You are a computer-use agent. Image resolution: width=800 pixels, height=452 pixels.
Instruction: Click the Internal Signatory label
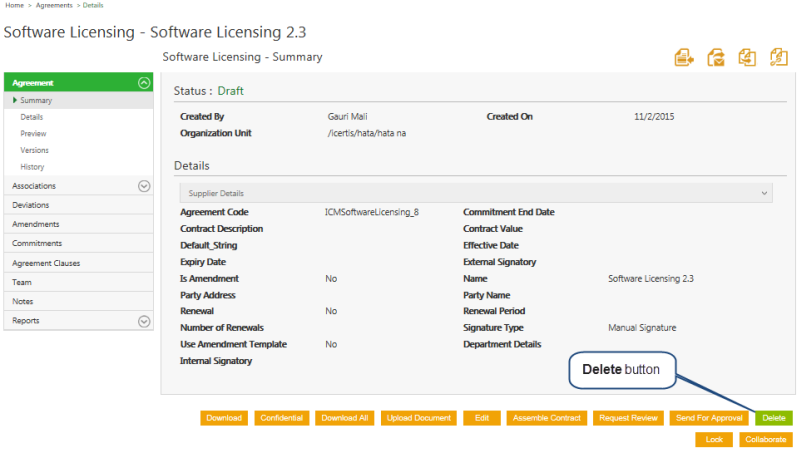(216, 361)
